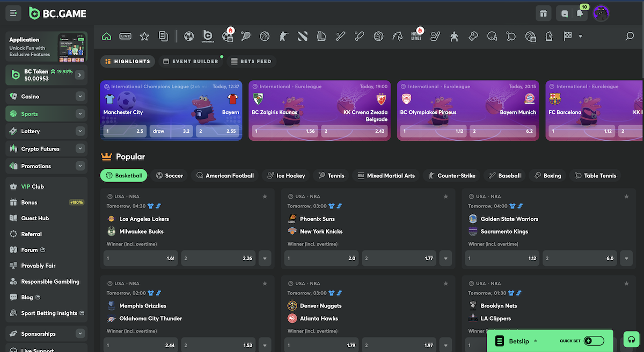Toggle the Quick Bet switch
Screen dimensions: 644x352
point(594,341)
